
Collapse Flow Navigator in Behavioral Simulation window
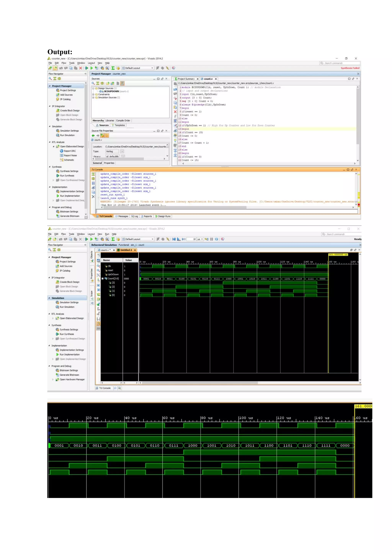(85, 245)
